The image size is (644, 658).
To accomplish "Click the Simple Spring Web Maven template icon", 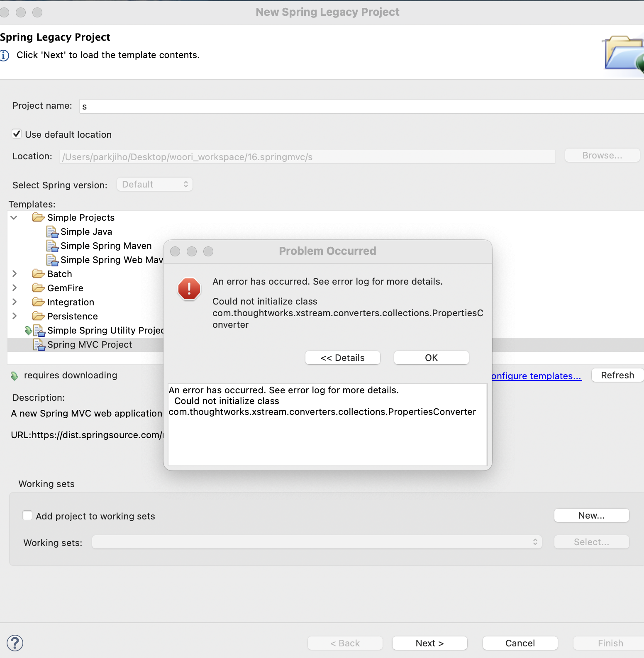I will [52, 260].
